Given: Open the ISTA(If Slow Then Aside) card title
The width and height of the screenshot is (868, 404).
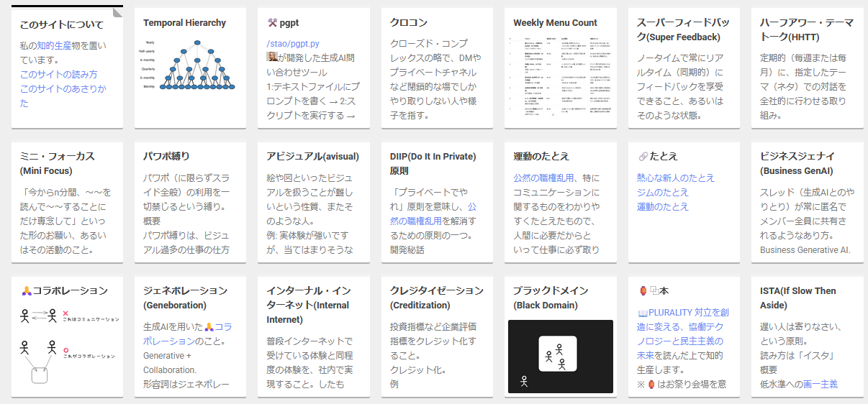Looking at the screenshot, I should coord(797,298).
